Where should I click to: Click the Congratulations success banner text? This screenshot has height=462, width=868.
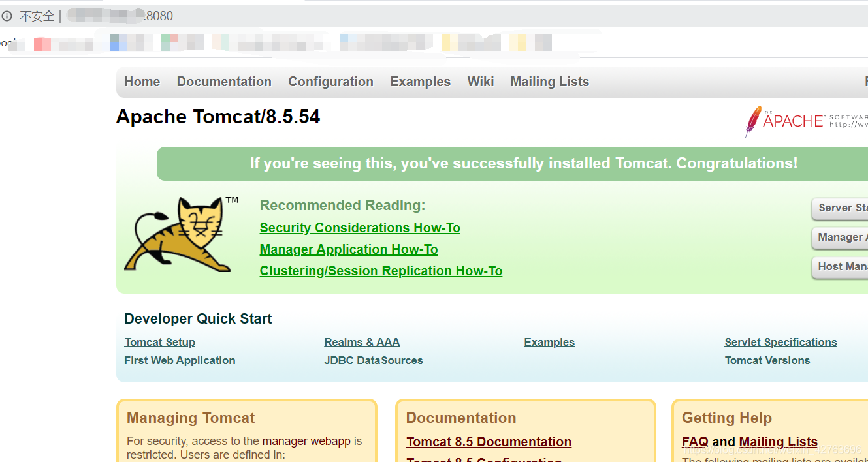pos(524,164)
